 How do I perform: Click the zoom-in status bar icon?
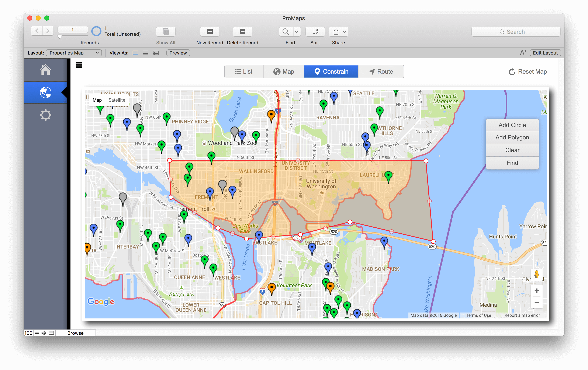(44, 333)
